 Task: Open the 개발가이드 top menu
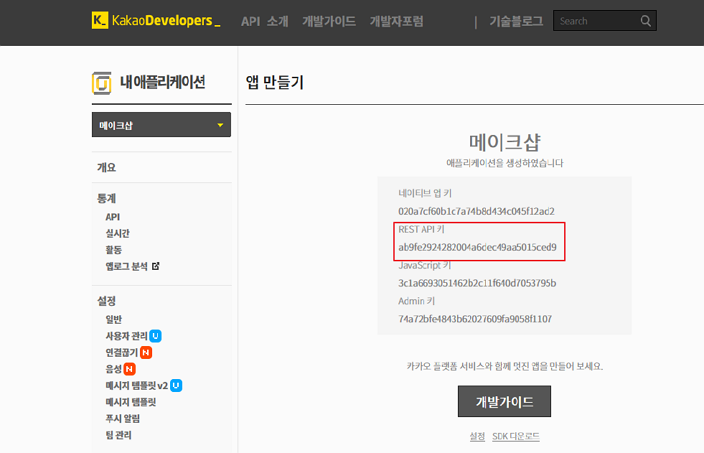329,21
